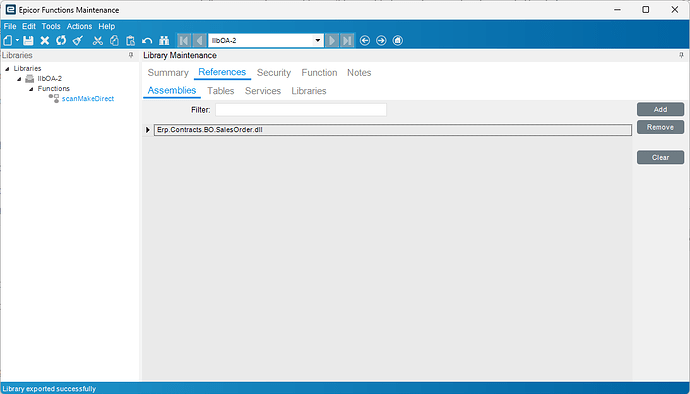This screenshot has width=690, height=394.
Task: Go to the next record in the navigator
Action: tap(332, 41)
